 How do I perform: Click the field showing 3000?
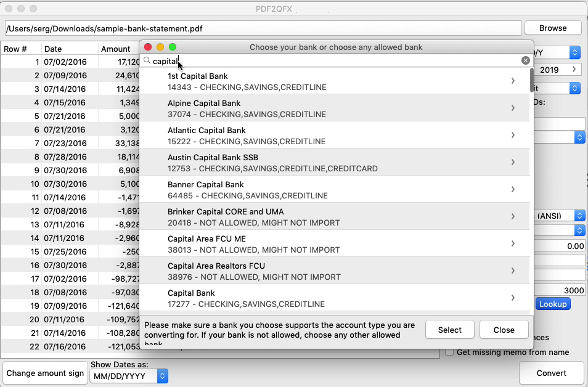click(559, 290)
